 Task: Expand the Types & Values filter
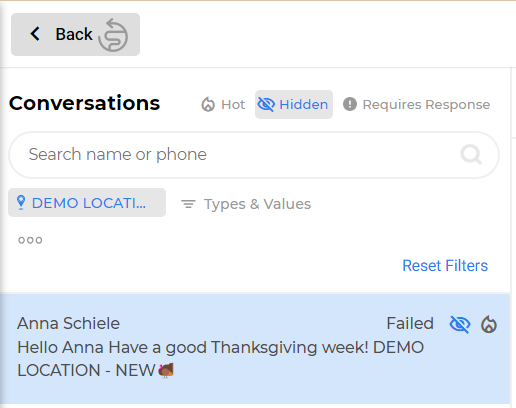coord(246,204)
